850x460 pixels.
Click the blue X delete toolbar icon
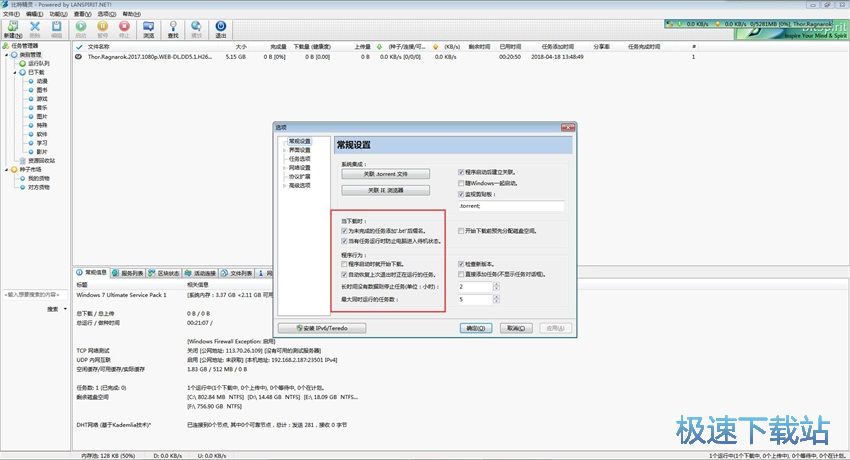tap(35, 29)
